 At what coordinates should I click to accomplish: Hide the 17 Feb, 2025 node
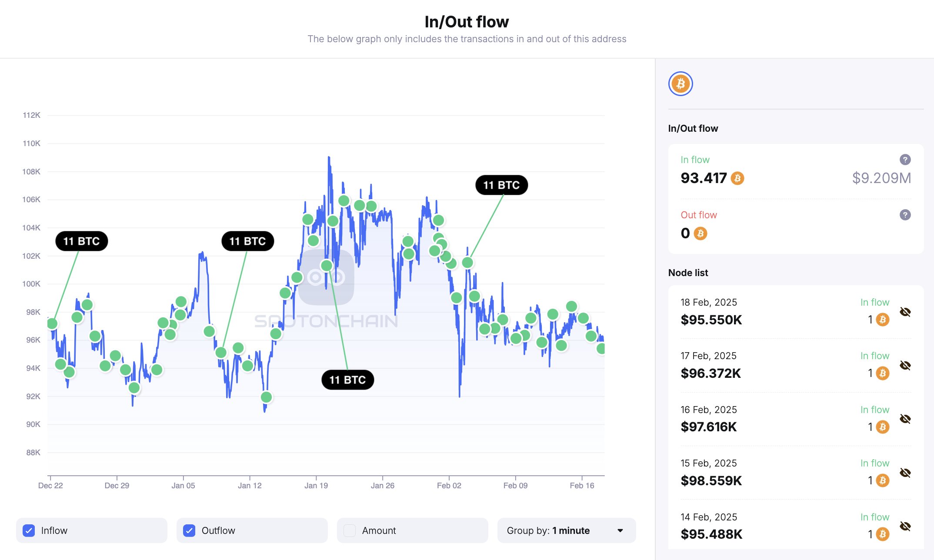(x=905, y=365)
